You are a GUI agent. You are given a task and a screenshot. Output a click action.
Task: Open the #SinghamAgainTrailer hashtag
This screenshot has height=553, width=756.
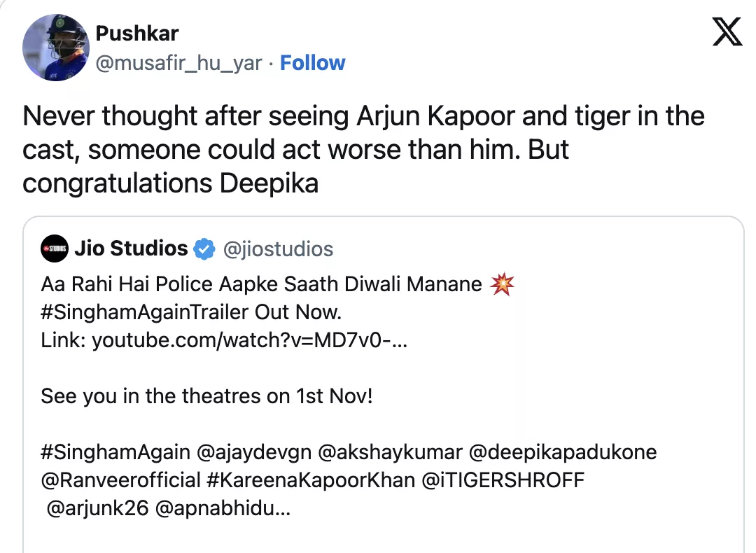(x=136, y=311)
